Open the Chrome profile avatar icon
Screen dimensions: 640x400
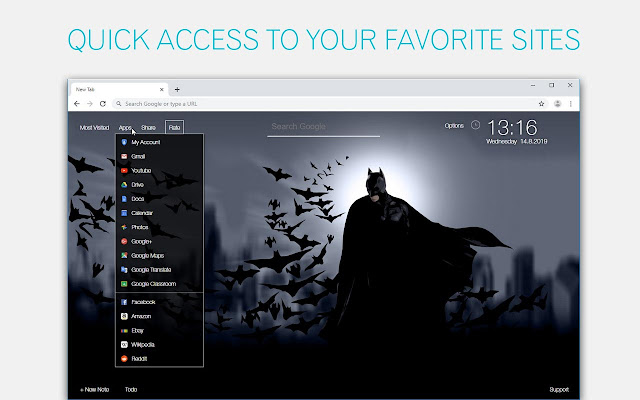557,104
